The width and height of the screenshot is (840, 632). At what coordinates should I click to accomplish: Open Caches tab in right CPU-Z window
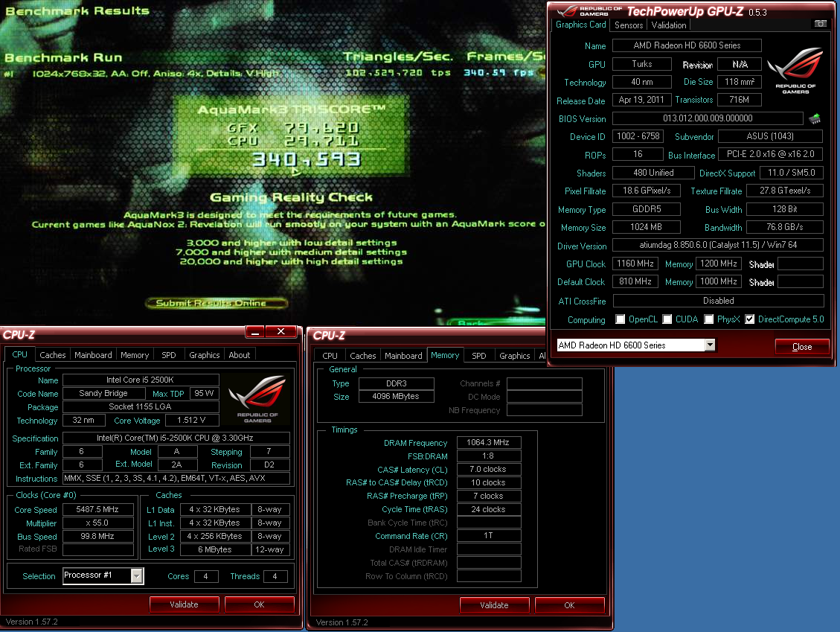362,356
